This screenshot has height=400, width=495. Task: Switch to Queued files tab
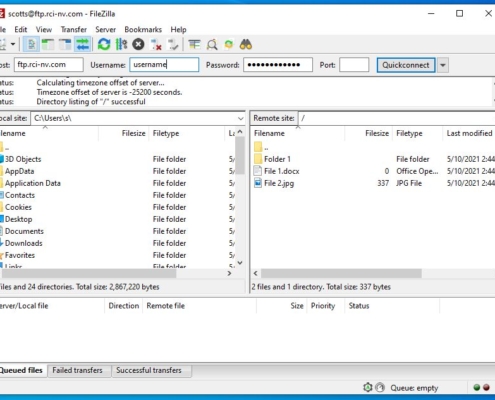click(x=22, y=370)
